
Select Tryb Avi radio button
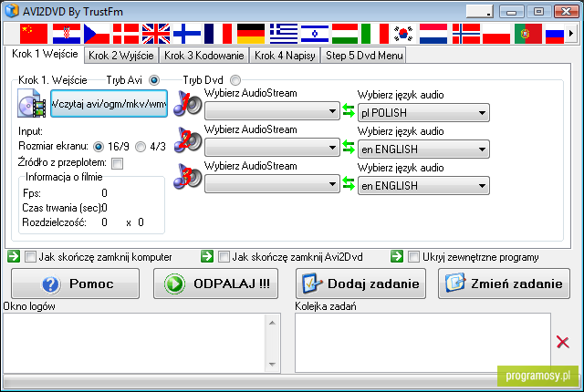(x=154, y=80)
